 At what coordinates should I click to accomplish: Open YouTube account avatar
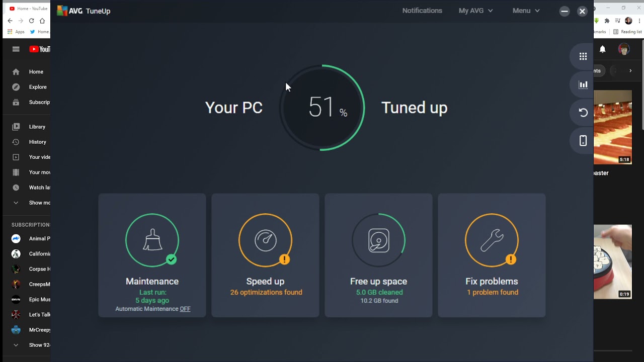(x=624, y=49)
